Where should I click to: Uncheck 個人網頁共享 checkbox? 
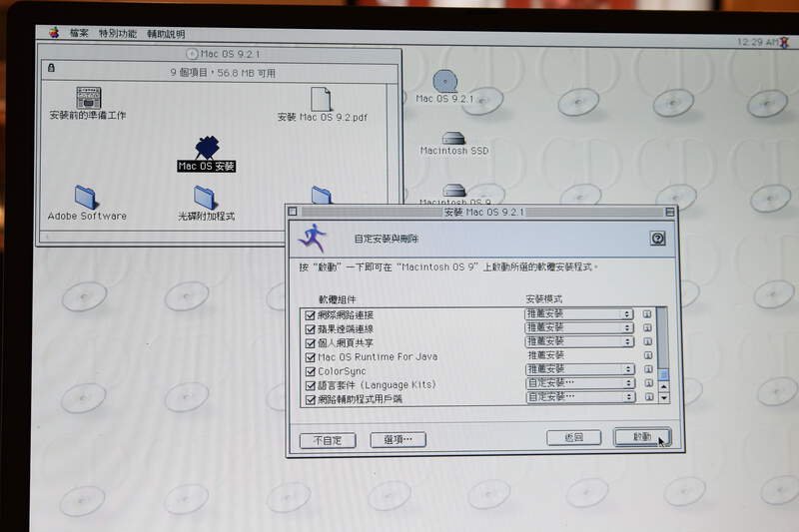click(x=310, y=343)
